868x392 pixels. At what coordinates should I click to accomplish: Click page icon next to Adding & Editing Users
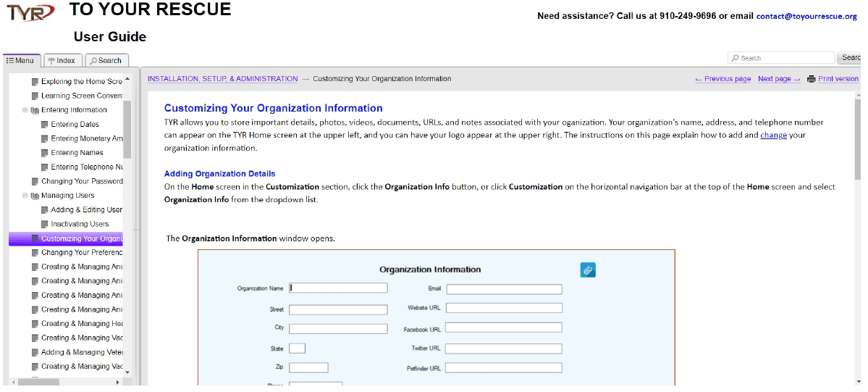pyautogui.click(x=45, y=209)
